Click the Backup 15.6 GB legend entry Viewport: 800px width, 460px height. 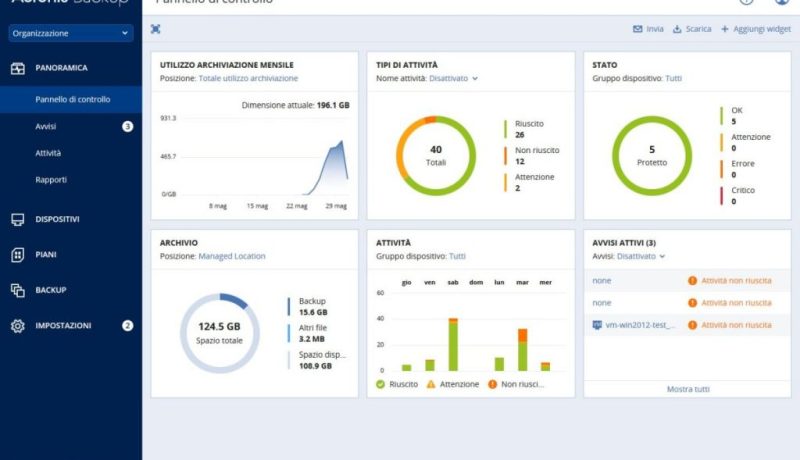pyautogui.click(x=308, y=306)
